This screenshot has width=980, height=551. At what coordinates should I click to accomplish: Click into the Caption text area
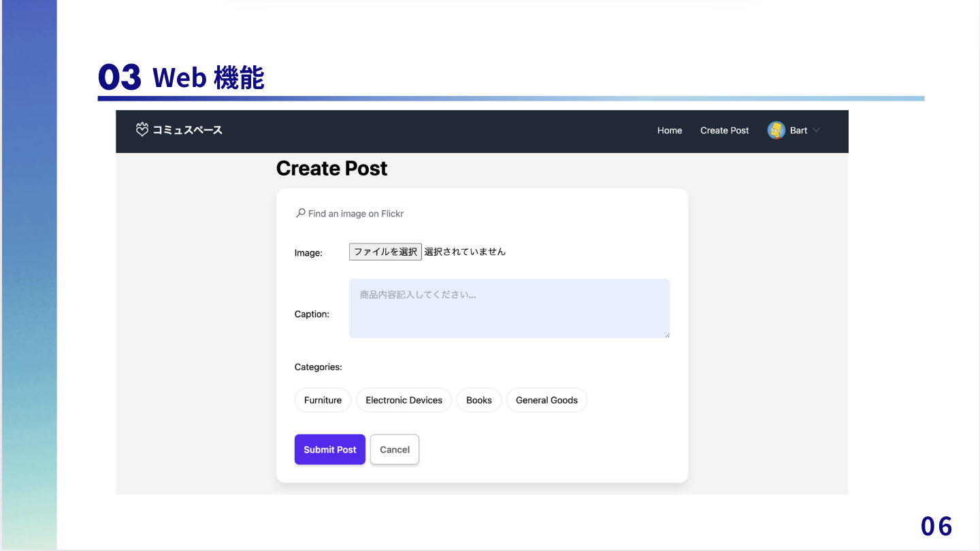(509, 308)
